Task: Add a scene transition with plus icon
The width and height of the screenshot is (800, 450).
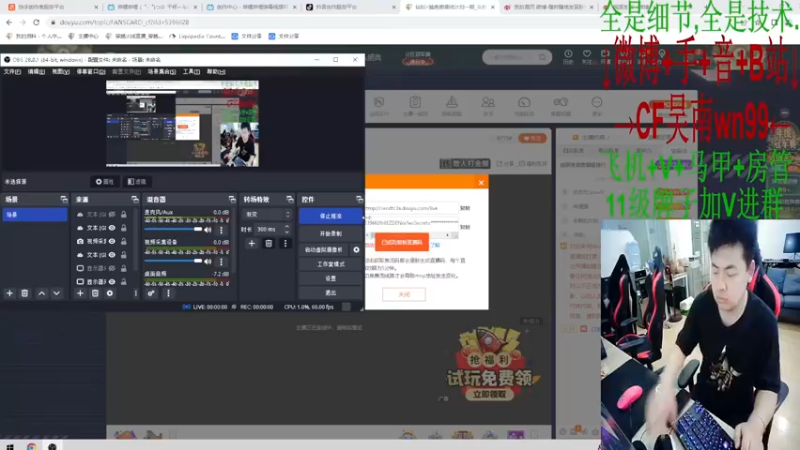Action: 252,244
